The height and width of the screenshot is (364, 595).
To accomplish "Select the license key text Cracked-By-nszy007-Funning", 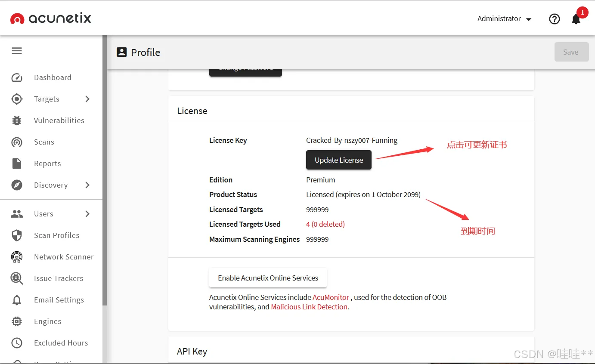I will (x=352, y=140).
